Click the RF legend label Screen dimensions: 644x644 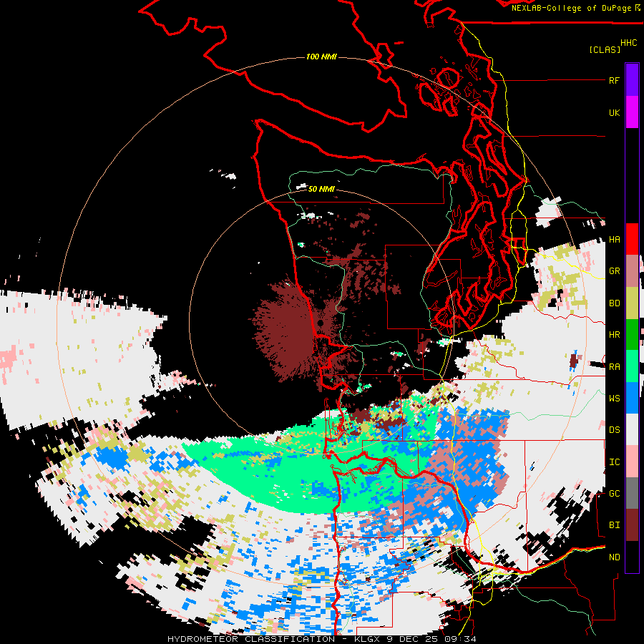(614, 80)
